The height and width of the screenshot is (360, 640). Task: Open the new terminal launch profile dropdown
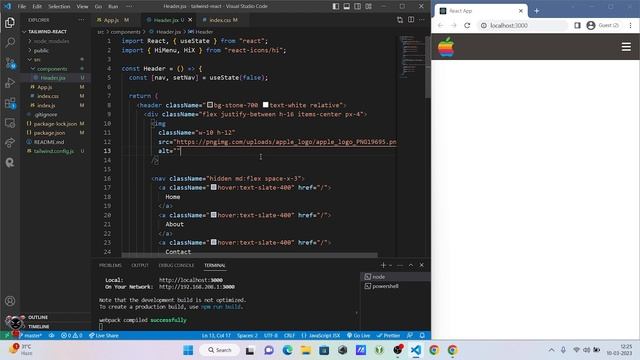point(390,265)
